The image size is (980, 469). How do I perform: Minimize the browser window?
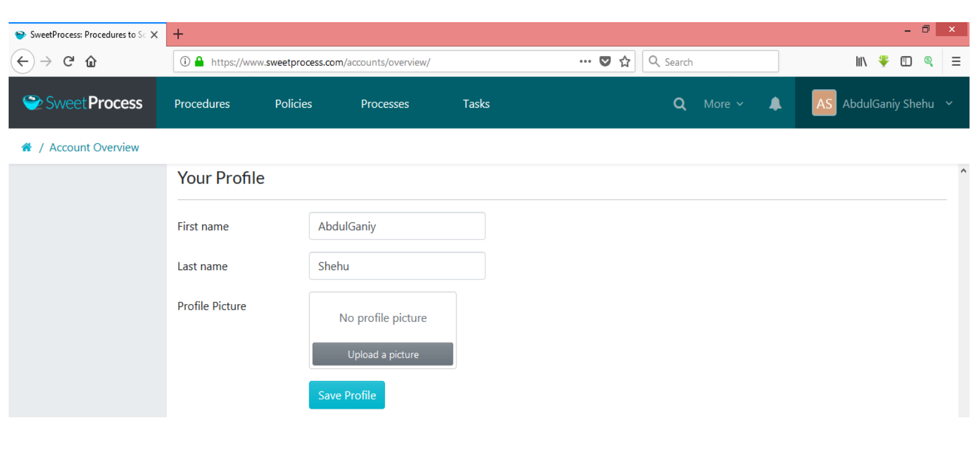[x=907, y=30]
